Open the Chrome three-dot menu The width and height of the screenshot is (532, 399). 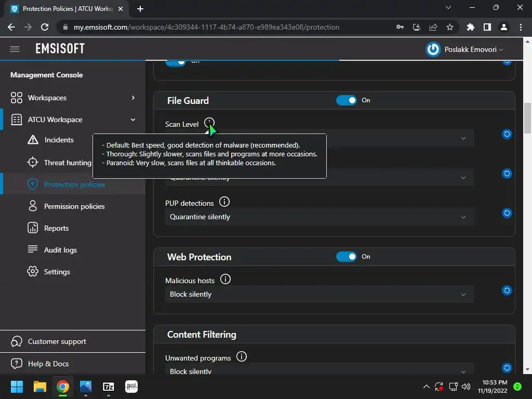point(521,27)
